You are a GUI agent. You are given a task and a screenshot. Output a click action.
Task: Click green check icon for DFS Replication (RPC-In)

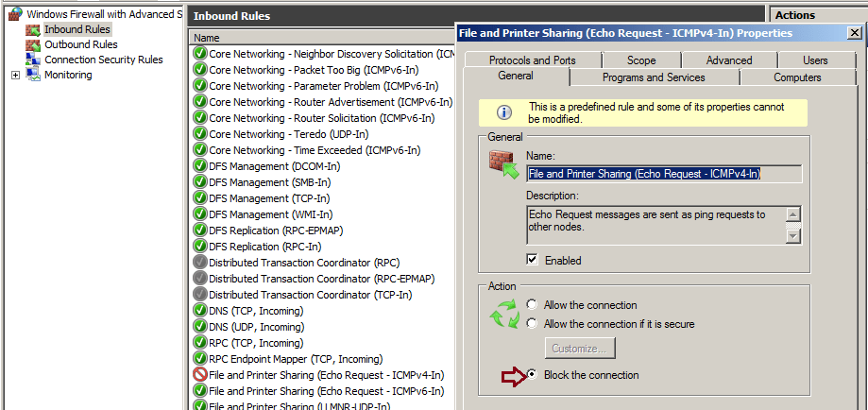pos(200,247)
